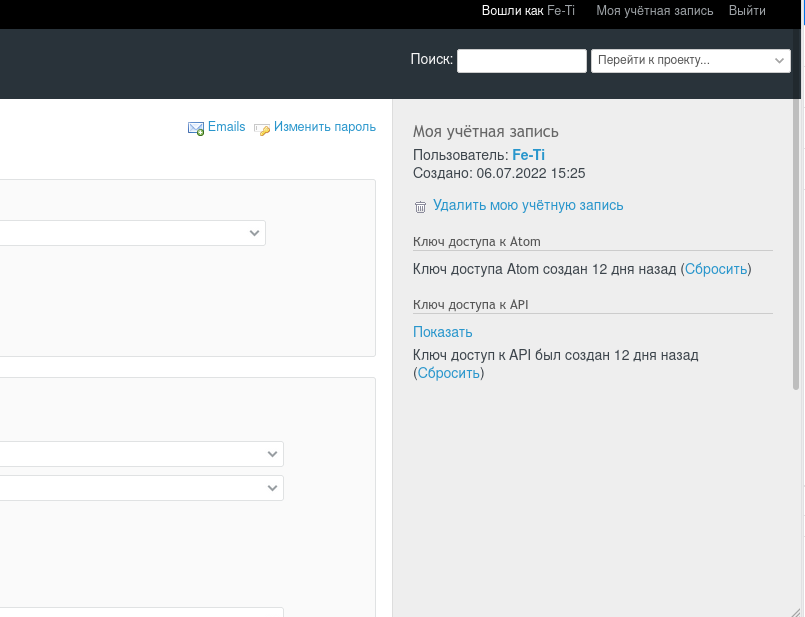Click the Fe-Ti name in Вошли как
Screen dimensions: 805x617
[560, 12]
